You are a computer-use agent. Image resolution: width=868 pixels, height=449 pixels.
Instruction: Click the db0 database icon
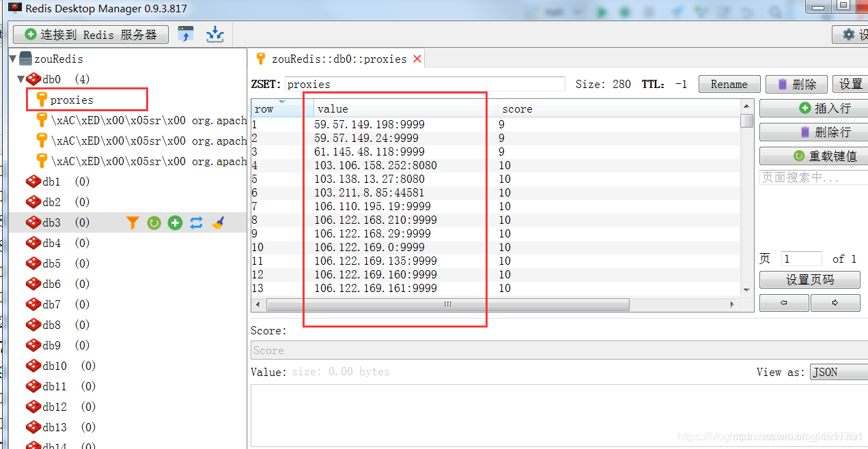[x=33, y=79]
